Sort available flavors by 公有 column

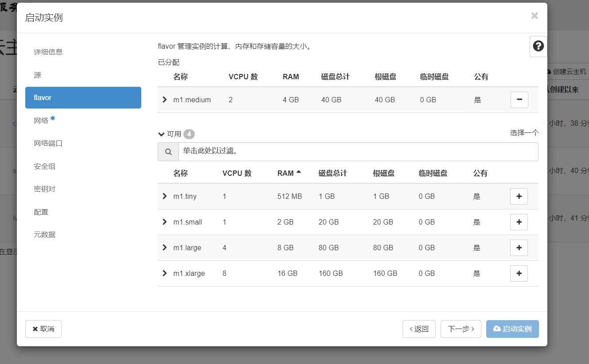(480, 173)
